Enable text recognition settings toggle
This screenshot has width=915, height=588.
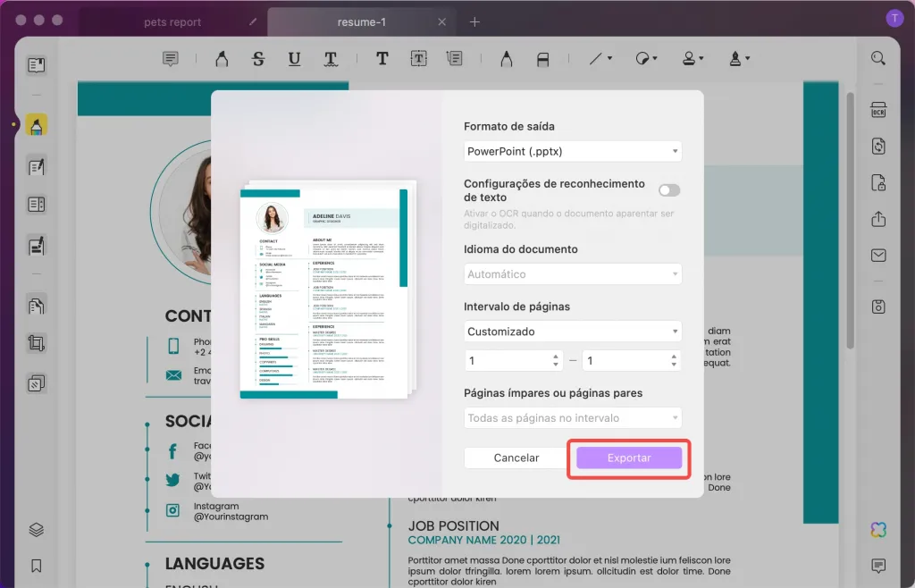point(668,189)
